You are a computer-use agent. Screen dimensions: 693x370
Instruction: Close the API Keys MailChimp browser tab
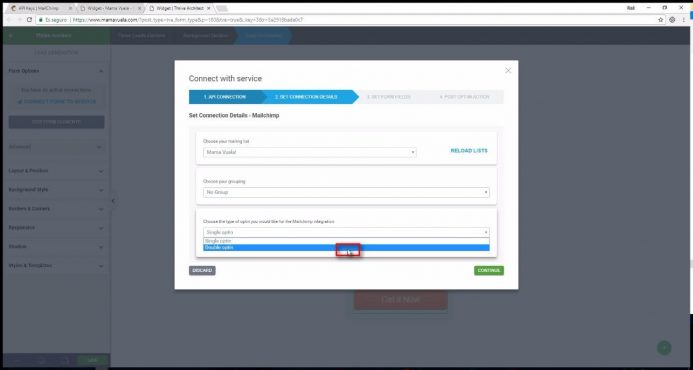pos(70,8)
